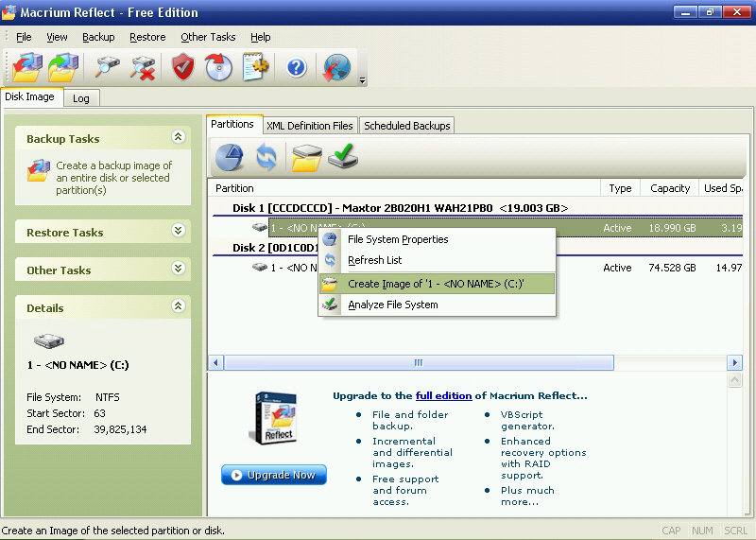Click the 39,825,134 End Sector value
The image size is (756, 540).
[x=121, y=429]
